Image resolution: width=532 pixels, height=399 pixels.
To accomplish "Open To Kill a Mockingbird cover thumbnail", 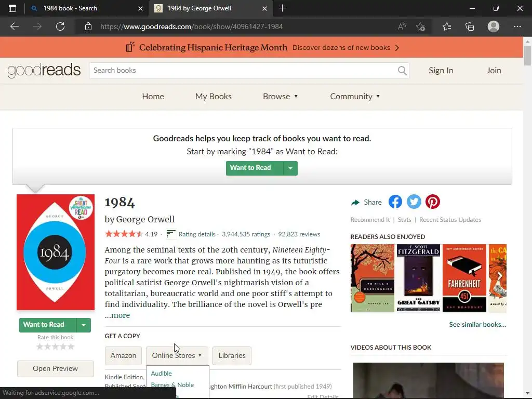I will coord(373,278).
